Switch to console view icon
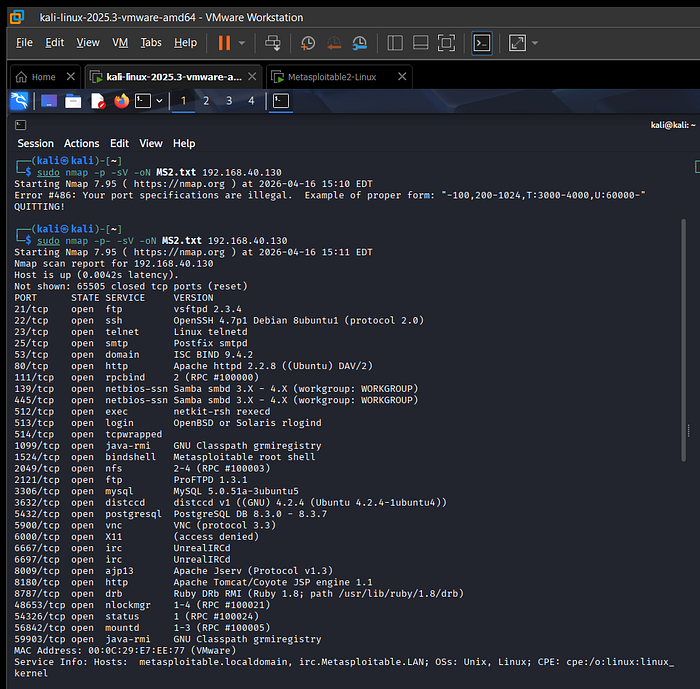 482,43
